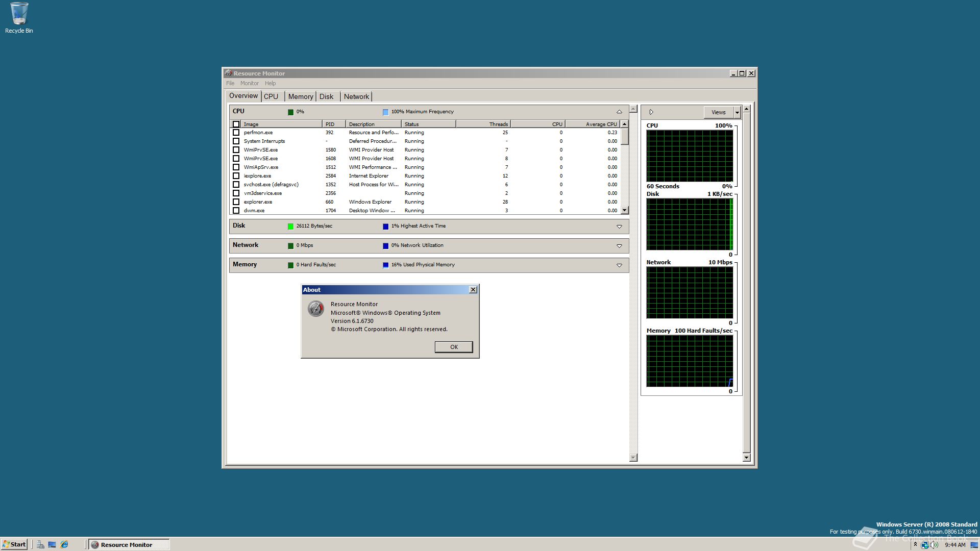The image size is (980, 551).
Task: Check the perfmon.exe process checkbox
Action: (x=236, y=133)
